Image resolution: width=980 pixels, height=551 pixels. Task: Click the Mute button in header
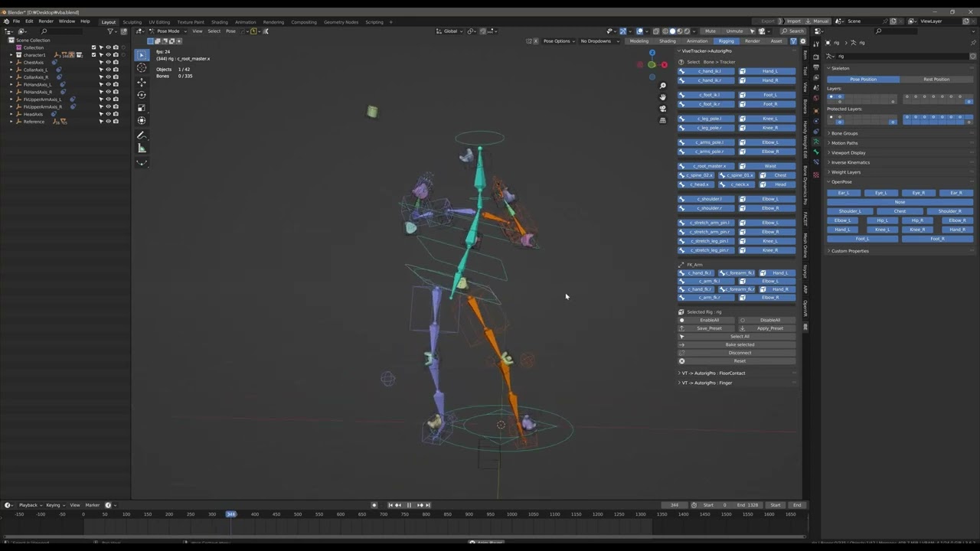[x=710, y=31]
